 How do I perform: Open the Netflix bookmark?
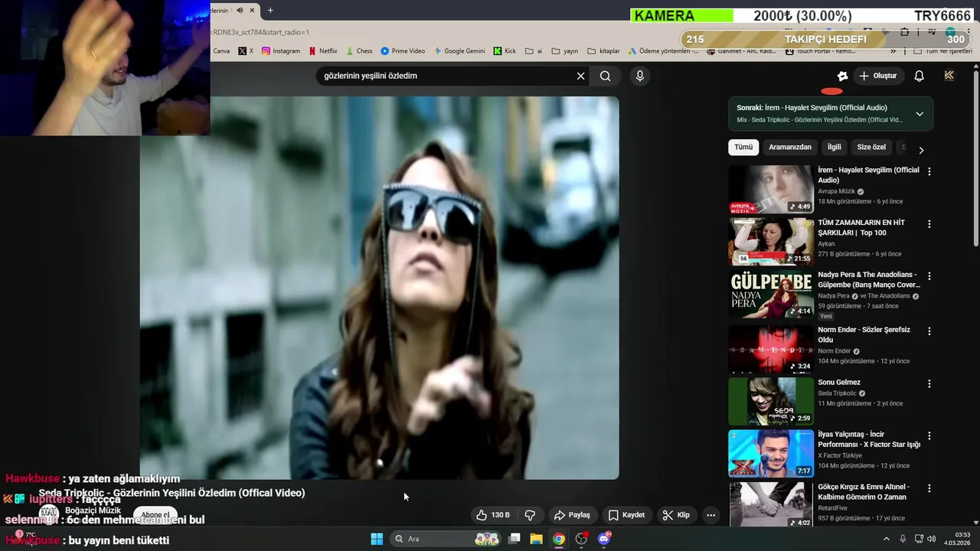tap(323, 51)
